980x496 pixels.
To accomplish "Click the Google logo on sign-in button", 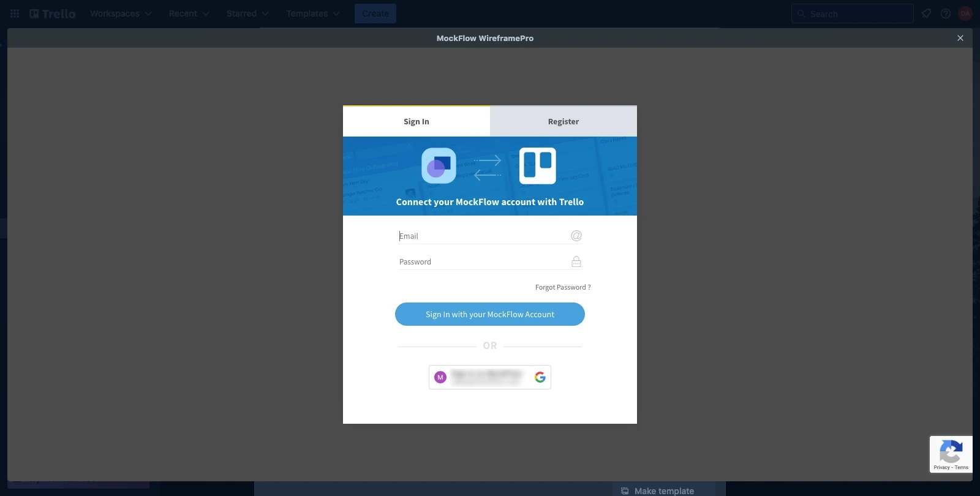I will coord(540,377).
